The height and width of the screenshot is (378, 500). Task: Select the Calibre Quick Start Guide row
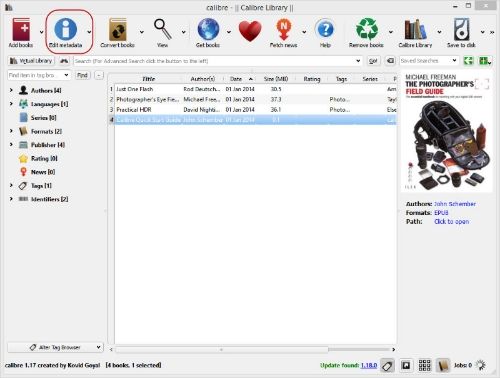(255, 120)
